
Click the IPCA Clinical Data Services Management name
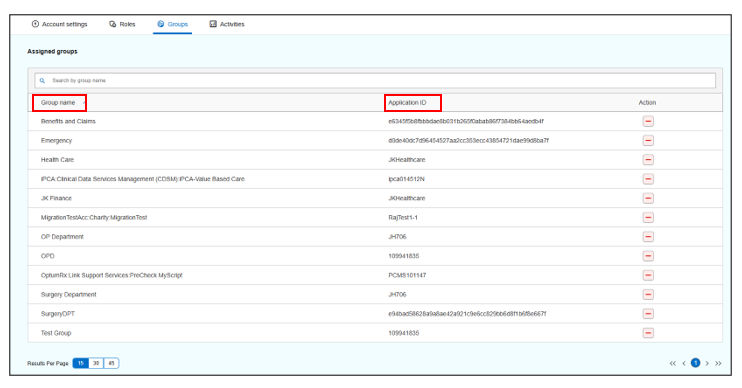pos(143,179)
